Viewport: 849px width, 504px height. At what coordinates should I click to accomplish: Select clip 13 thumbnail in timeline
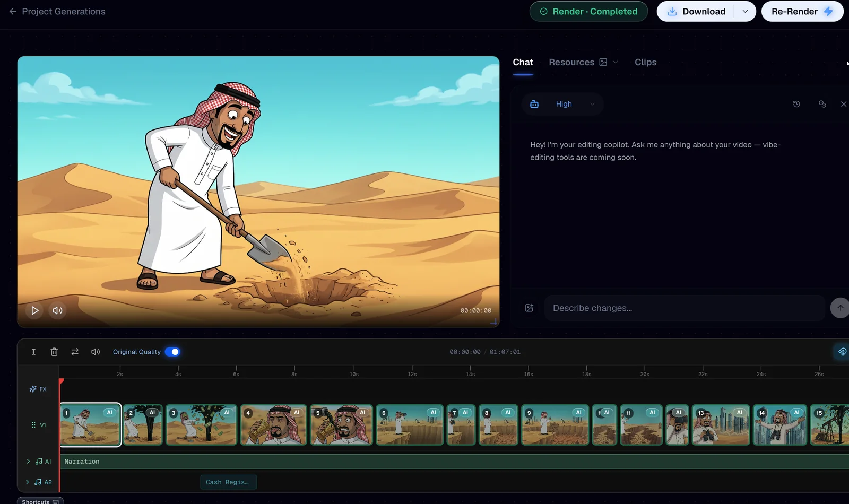click(x=721, y=425)
